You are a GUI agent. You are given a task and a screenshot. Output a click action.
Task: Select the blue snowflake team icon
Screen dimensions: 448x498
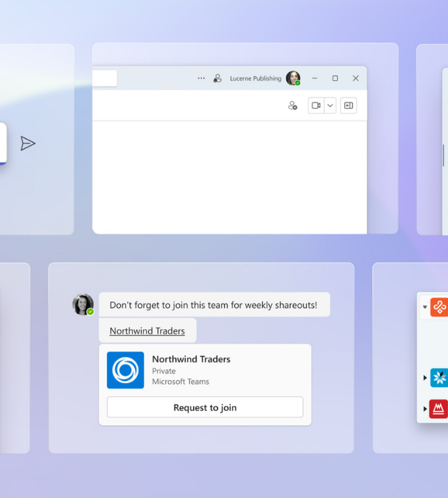[440, 378]
